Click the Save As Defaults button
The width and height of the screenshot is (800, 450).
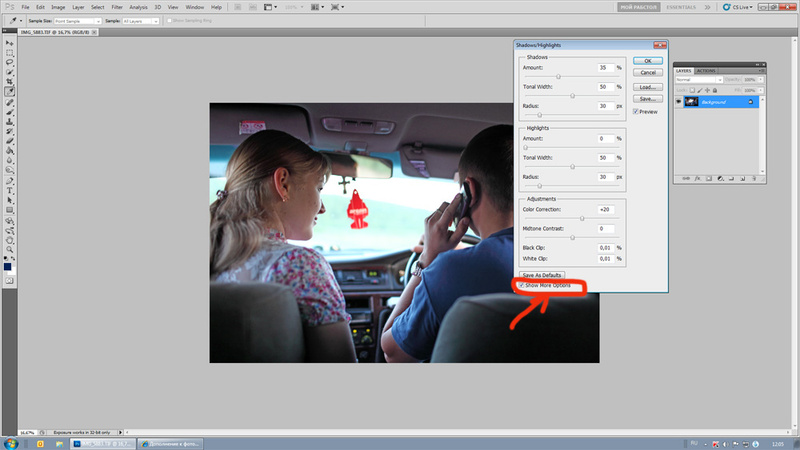coord(543,274)
